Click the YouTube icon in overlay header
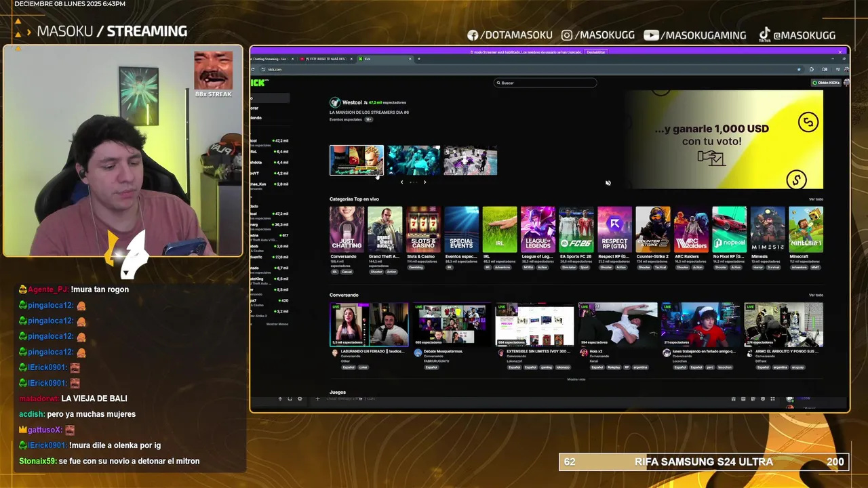Image resolution: width=868 pixels, height=488 pixels. point(651,35)
